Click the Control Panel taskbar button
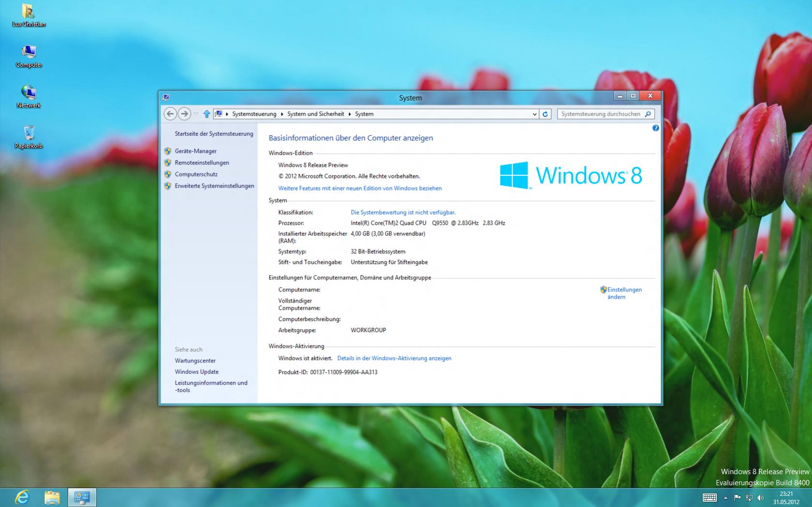 click(x=82, y=497)
